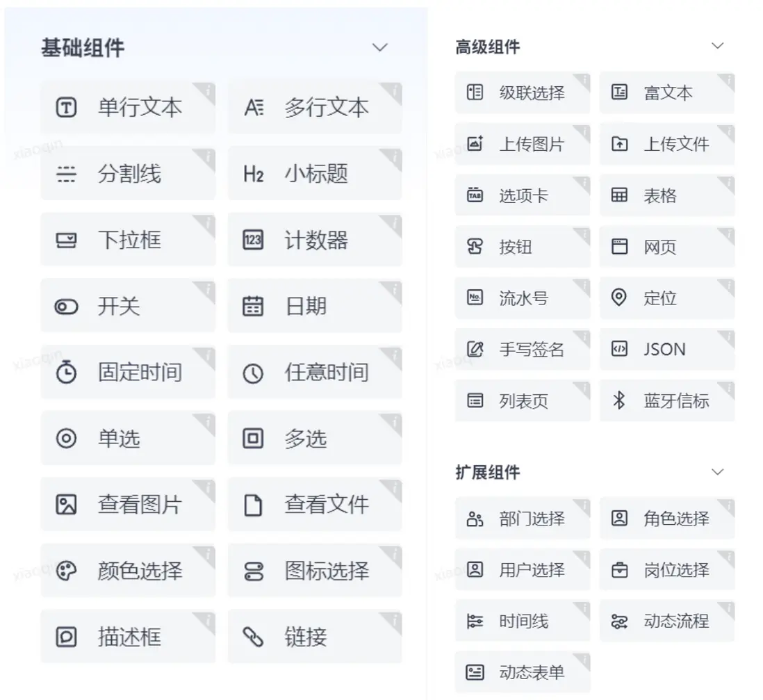Select the JSON code icon
This screenshot has height=700, width=763.
(619, 349)
